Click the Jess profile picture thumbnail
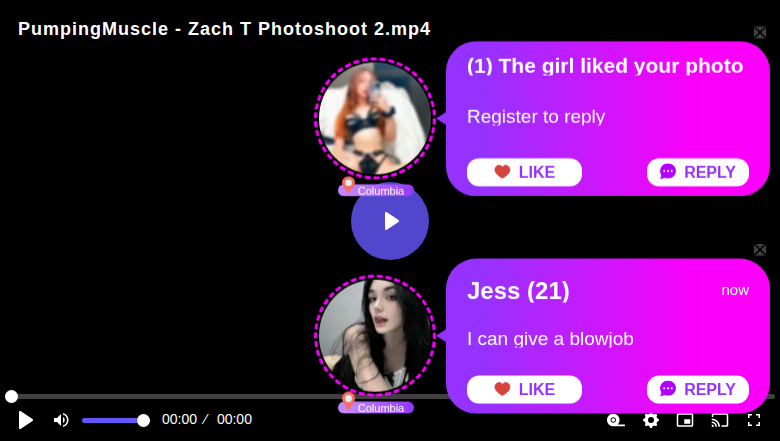 click(x=375, y=336)
